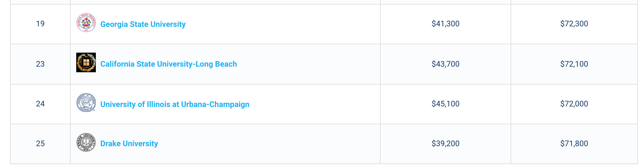Click the $72,000 salary value

point(574,104)
